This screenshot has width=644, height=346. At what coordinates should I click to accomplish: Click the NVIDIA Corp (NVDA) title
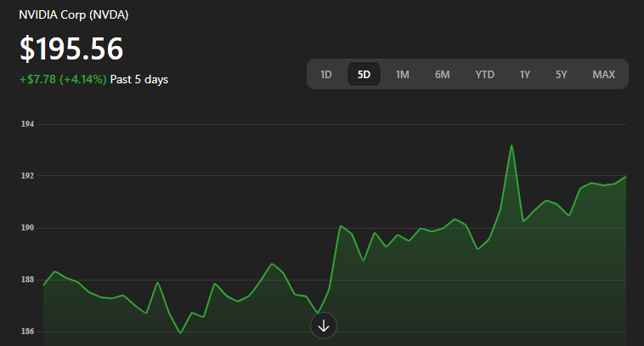coord(74,14)
